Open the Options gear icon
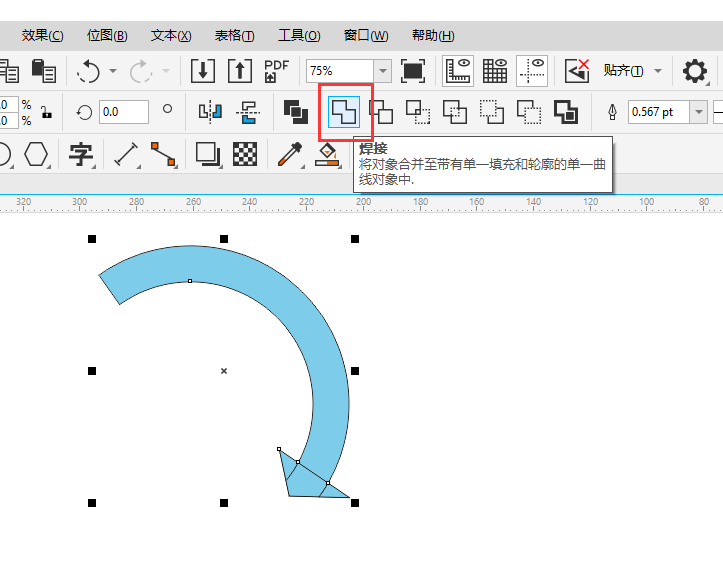This screenshot has width=723, height=568. 694,71
